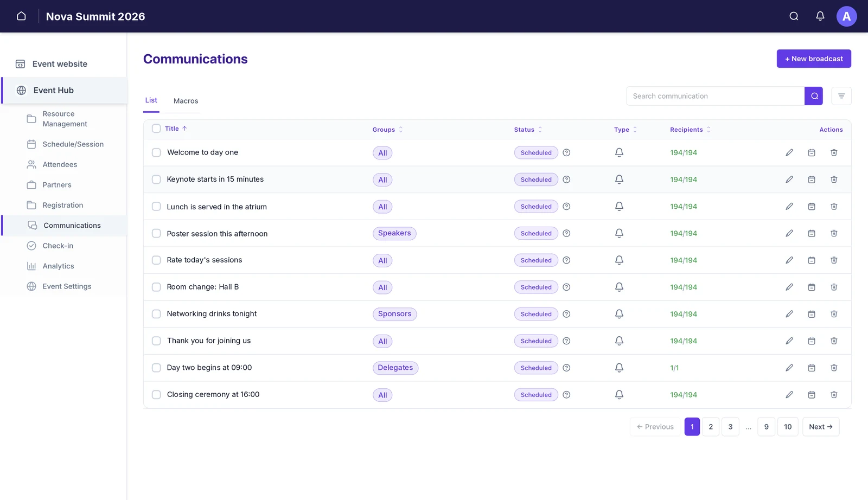This screenshot has width=868, height=500.
Task: Switch to the Macros tab
Action: 186,101
